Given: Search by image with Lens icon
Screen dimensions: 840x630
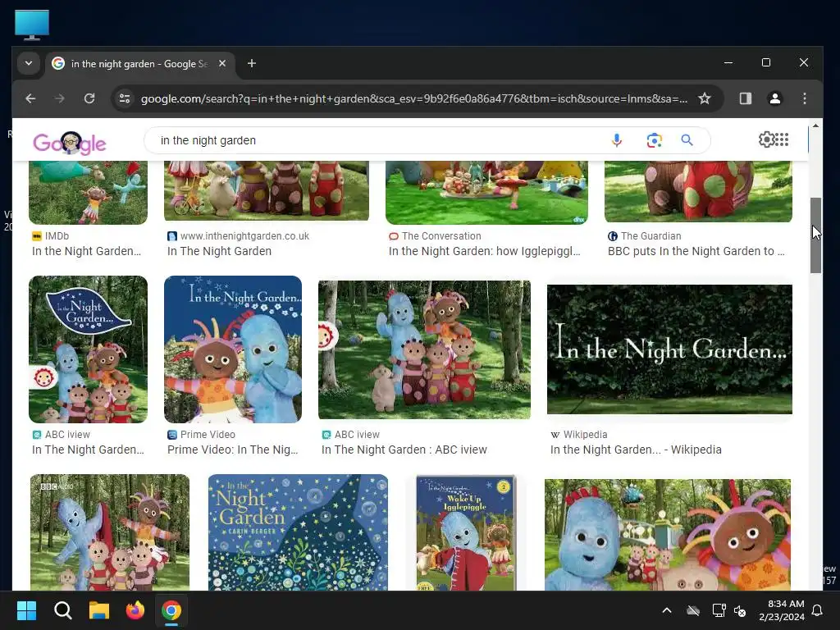Looking at the screenshot, I should [x=654, y=140].
